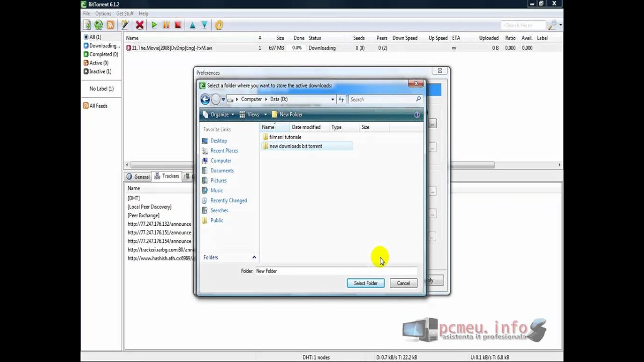Click the Select Folder button
The width and height of the screenshot is (644, 362).
366,283
